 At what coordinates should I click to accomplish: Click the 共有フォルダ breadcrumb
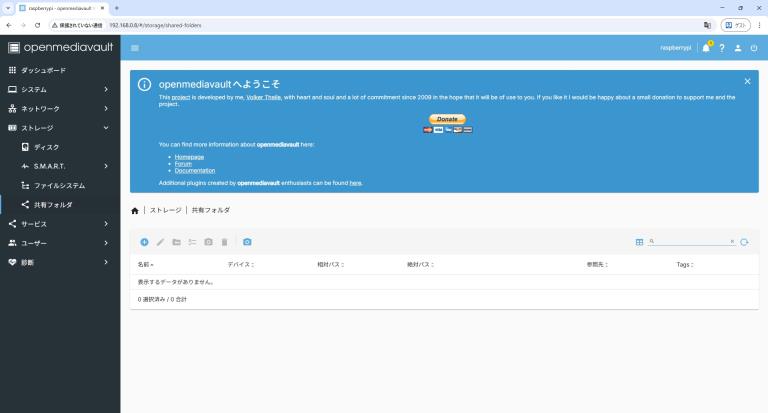tap(211, 210)
